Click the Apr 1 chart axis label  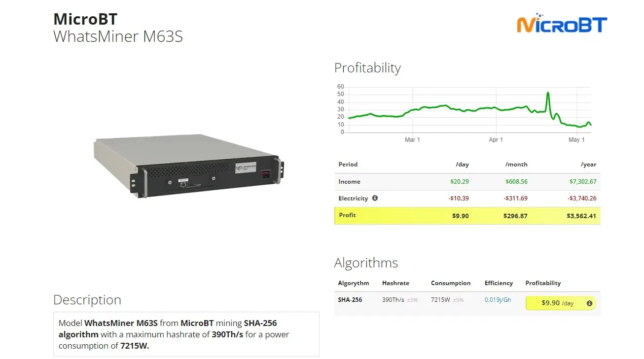tap(496, 140)
